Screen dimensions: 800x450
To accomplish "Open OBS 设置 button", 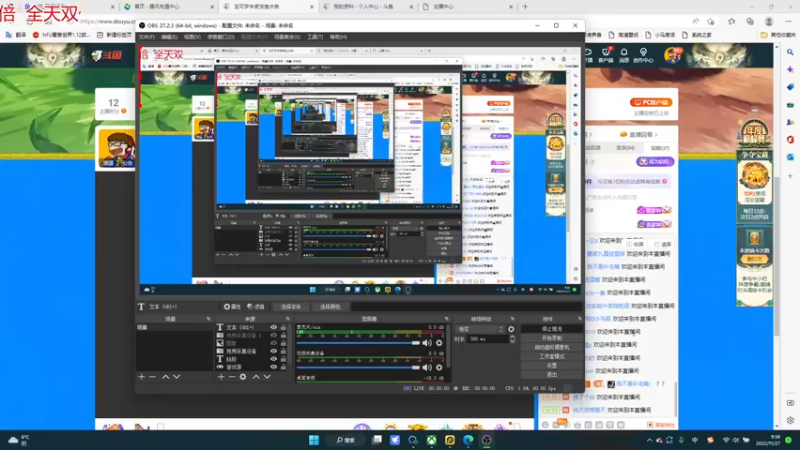I will 552,366.
